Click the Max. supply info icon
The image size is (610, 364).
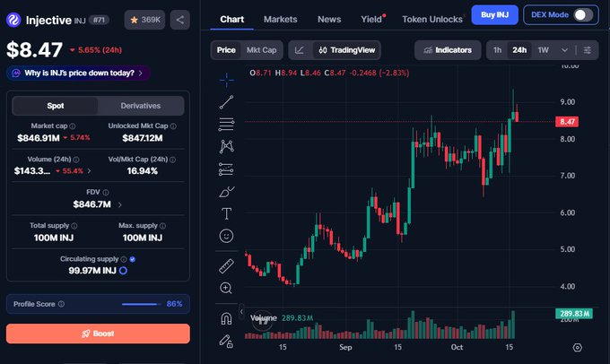[x=162, y=226]
